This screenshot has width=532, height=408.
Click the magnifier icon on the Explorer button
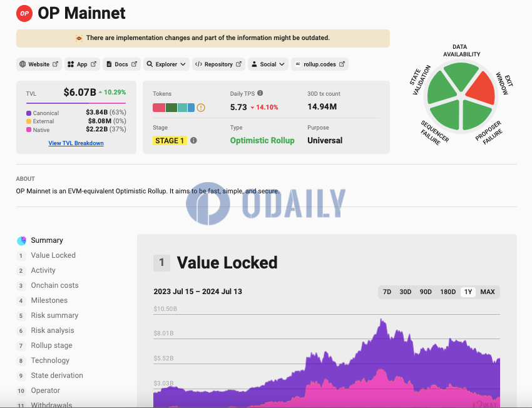(150, 64)
